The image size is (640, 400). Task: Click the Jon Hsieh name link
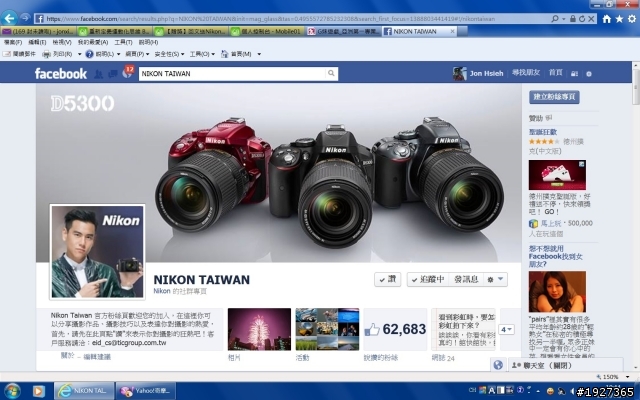(486, 73)
